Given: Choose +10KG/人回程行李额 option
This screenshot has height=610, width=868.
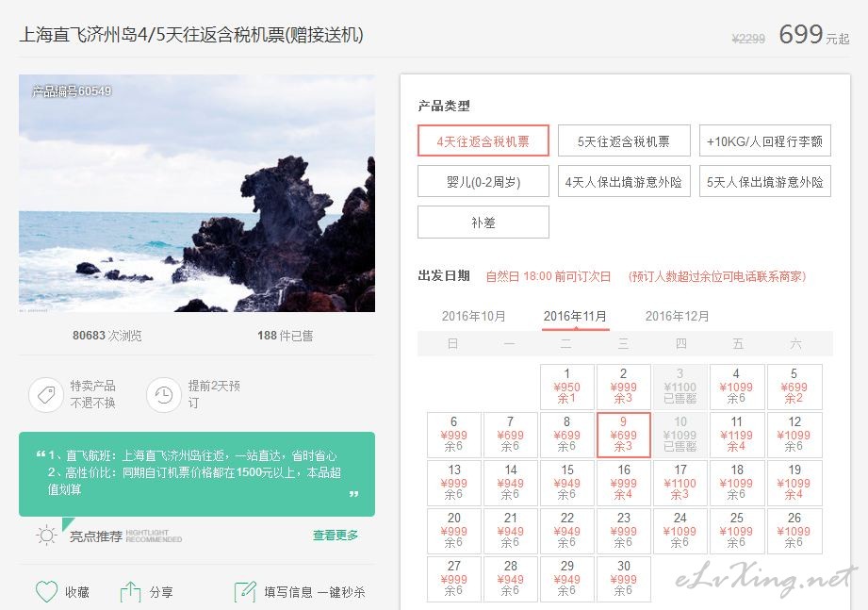Looking at the screenshot, I should [765, 141].
